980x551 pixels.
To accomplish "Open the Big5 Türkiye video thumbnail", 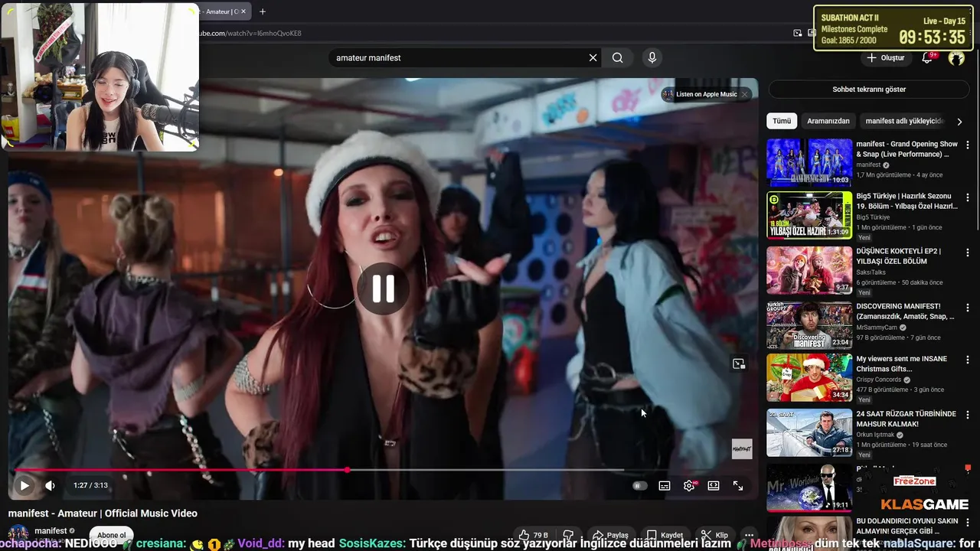I will click(809, 215).
